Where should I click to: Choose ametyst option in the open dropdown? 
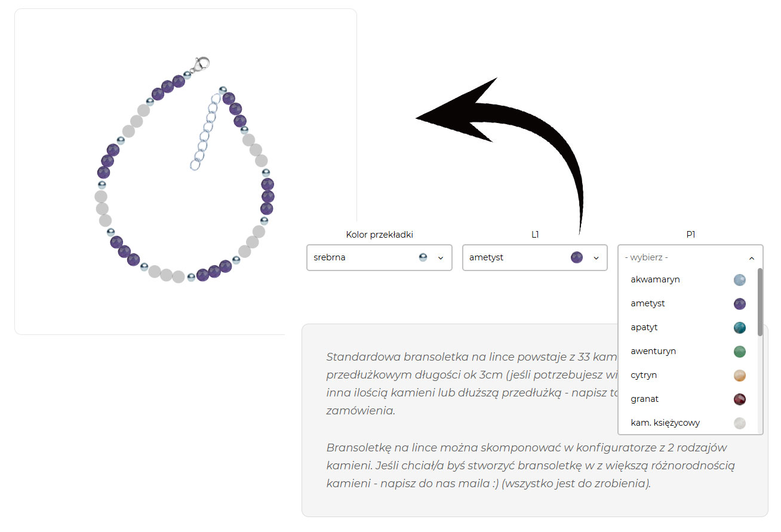648,303
